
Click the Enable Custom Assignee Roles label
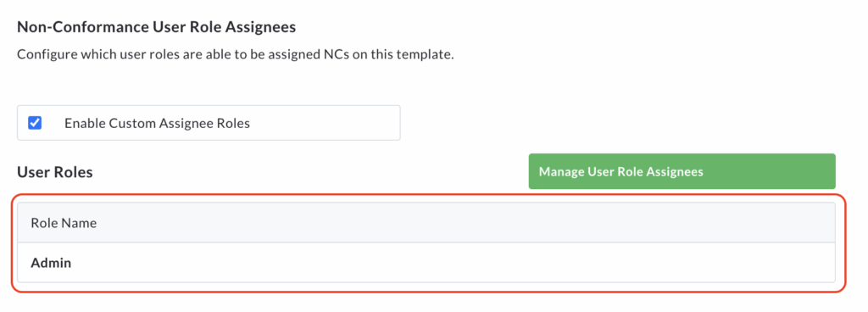tap(157, 124)
